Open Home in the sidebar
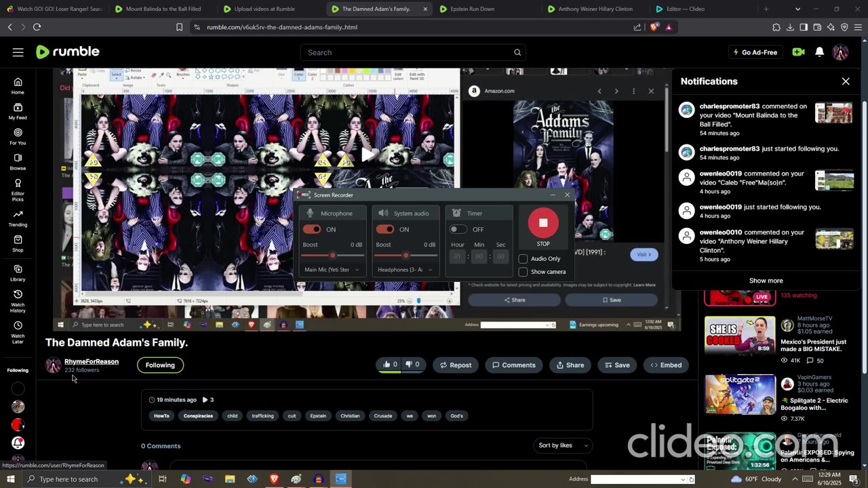This screenshot has height=488, width=868. pyautogui.click(x=18, y=86)
